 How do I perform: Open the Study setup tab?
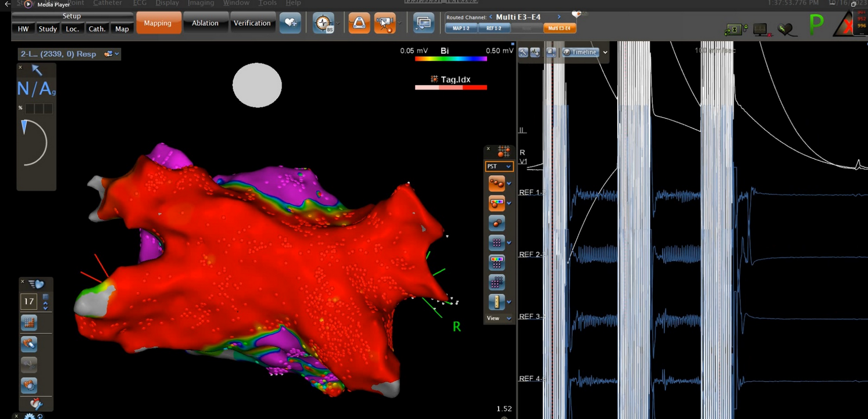[x=48, y=29]
